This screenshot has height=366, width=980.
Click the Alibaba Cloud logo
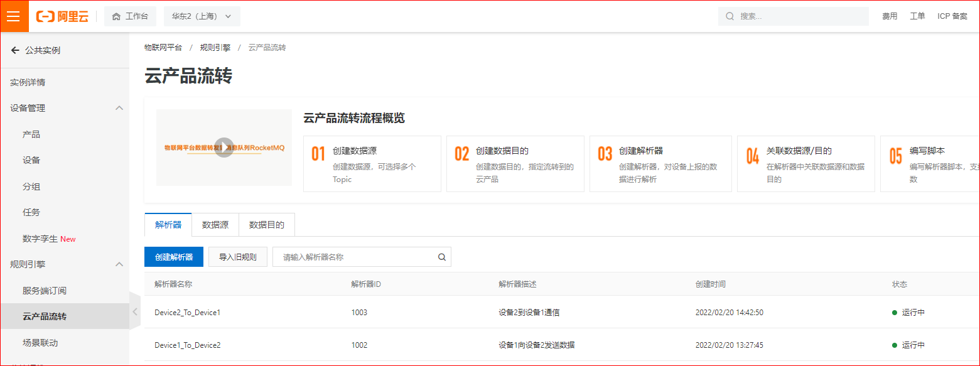[62, 16]
